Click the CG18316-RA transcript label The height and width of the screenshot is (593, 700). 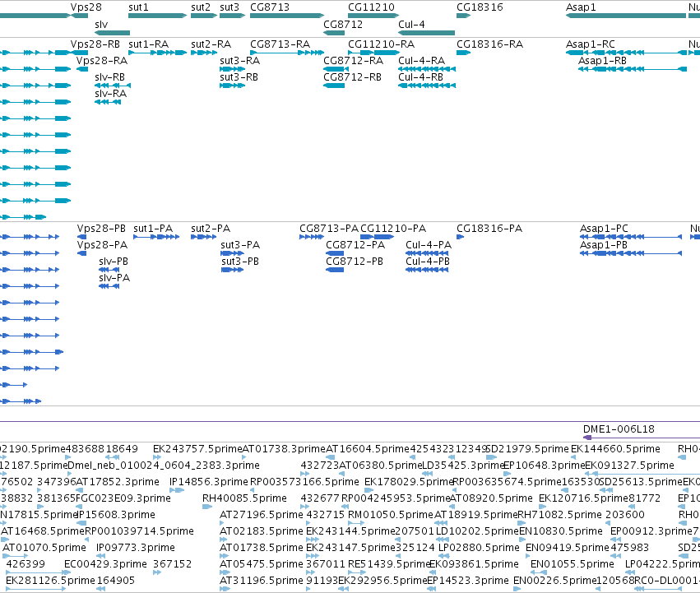click(x=489, y=44)
